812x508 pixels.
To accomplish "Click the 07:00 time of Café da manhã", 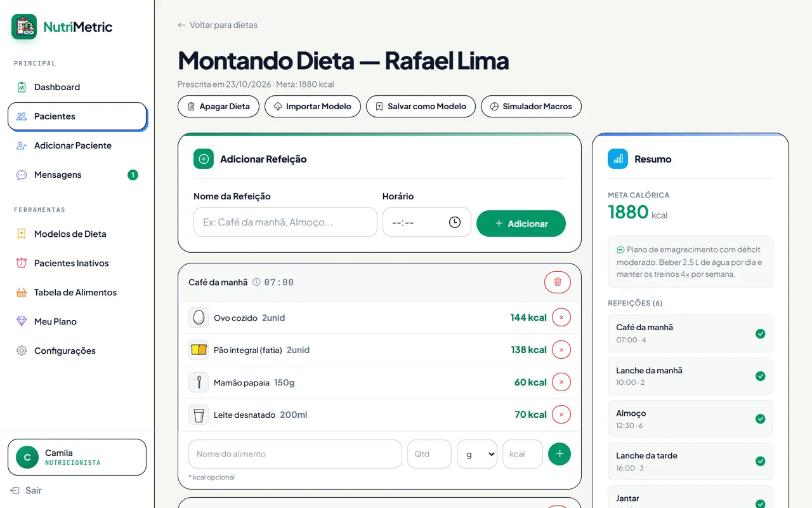I will pos(278,282).
